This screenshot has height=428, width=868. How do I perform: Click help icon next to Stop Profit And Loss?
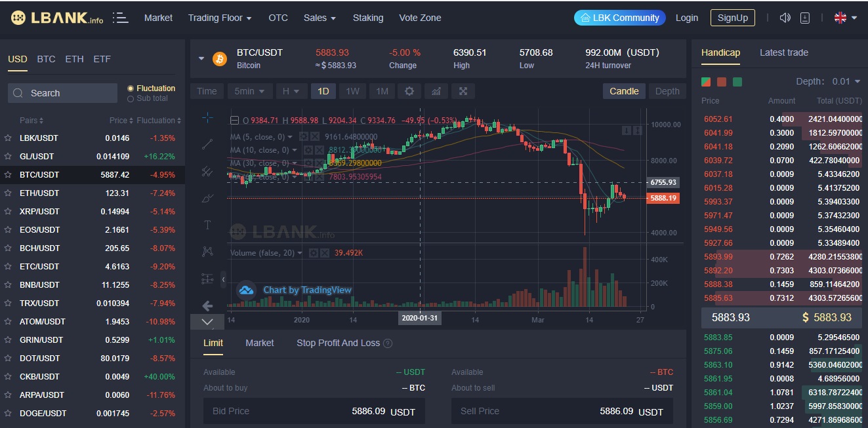click(x=388, y=343)
